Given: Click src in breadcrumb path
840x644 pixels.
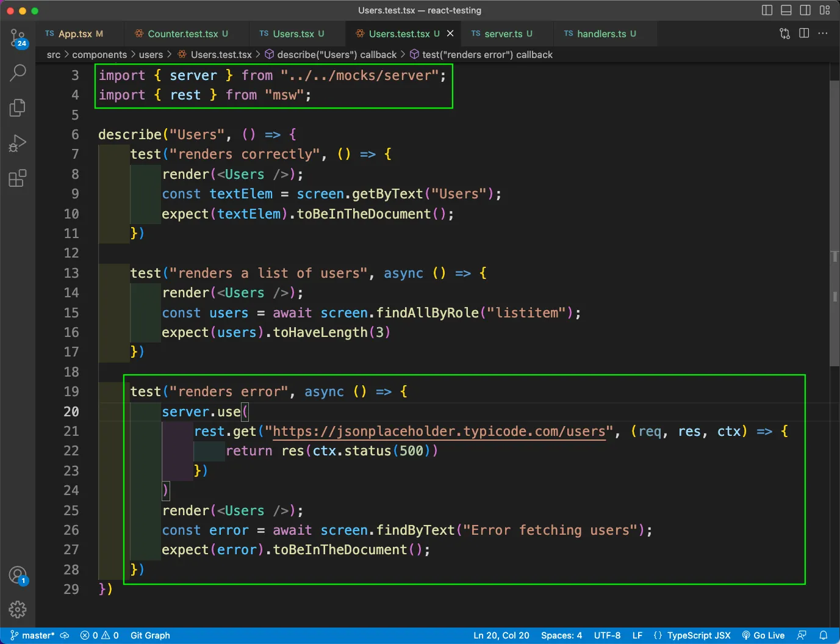Looking at the screenshot, I should 54,55.
